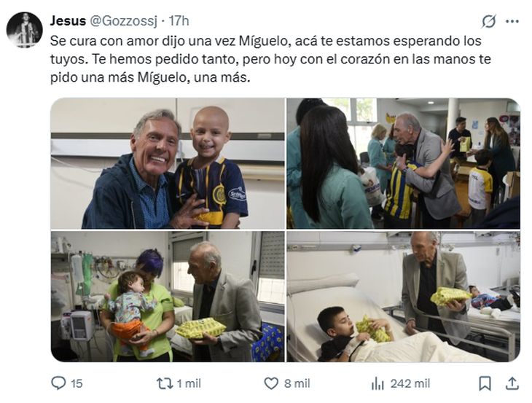Open the photo of the woman holding a baby

[168, 297]
